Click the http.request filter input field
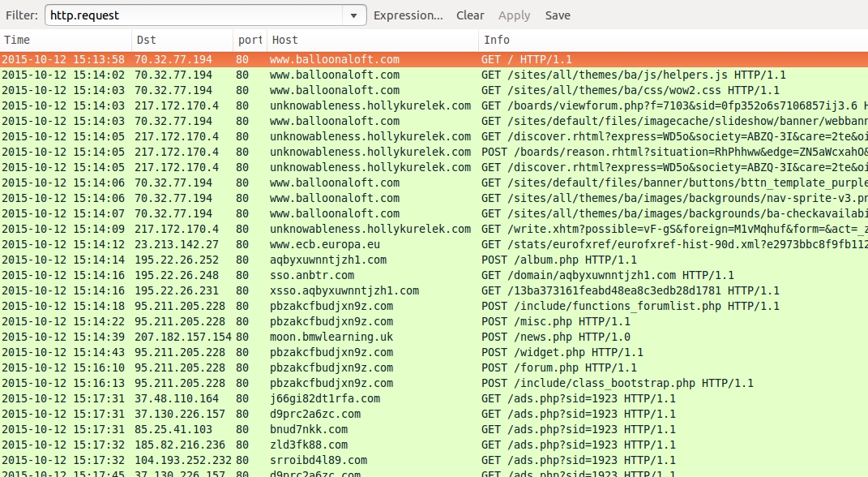The height and width of the screenshot is (477, 868). point(193,15)
